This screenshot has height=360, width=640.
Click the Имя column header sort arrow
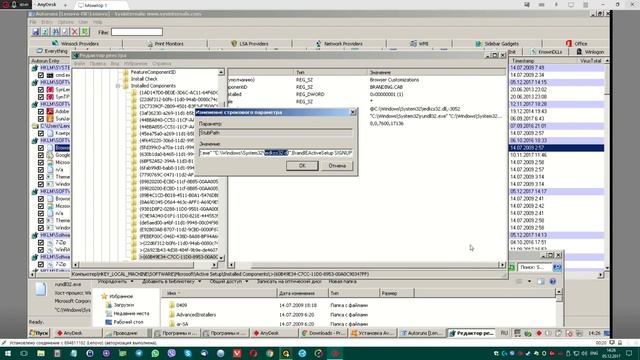[179, 293]
